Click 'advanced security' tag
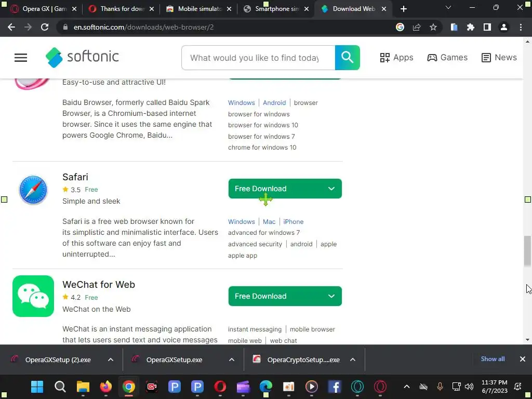The width and height of the screenshot is (532, 399). point(255,244)
